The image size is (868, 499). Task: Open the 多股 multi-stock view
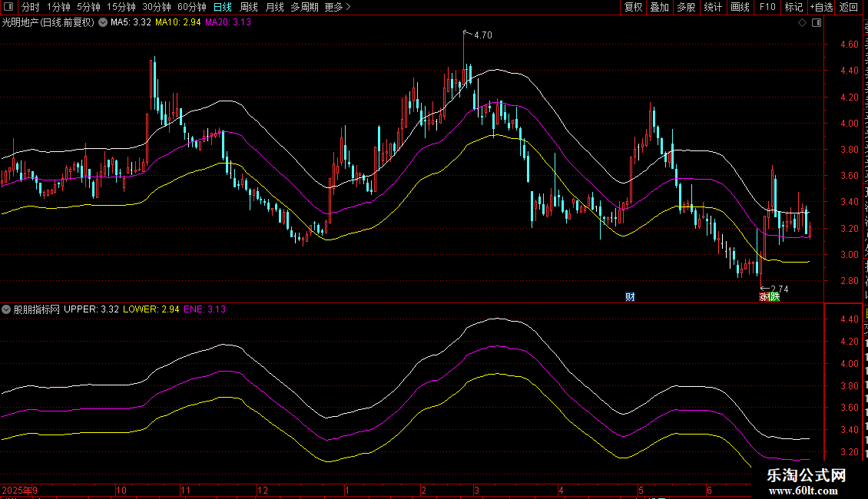(687, 7)
